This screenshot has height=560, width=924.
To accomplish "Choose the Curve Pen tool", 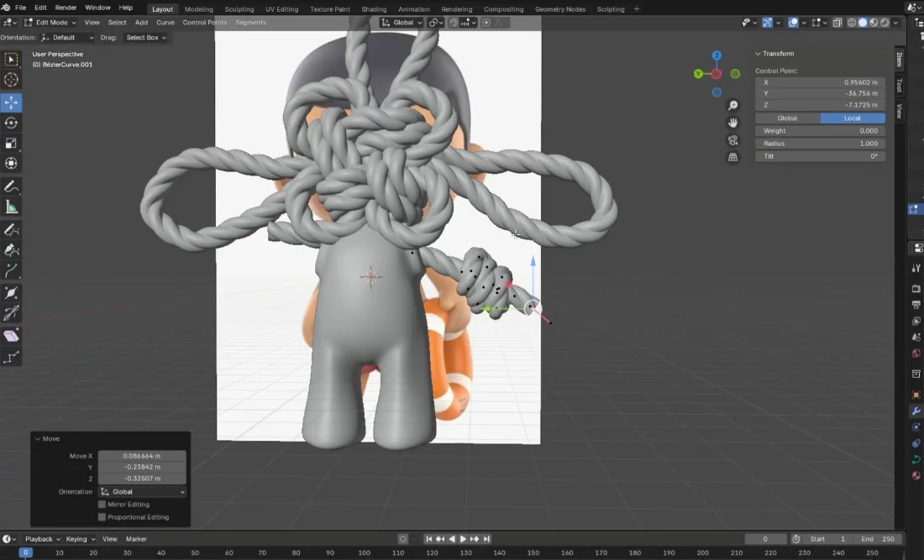I will 11,250.
